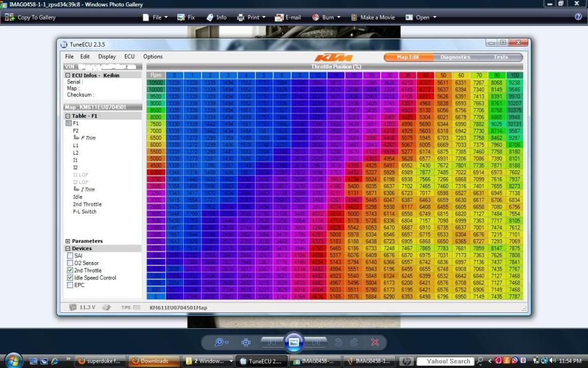Click the zoom magnifier icon in Photo Gallery
Viewport: 588px width, 368px height.
click(x=219, y=342)
